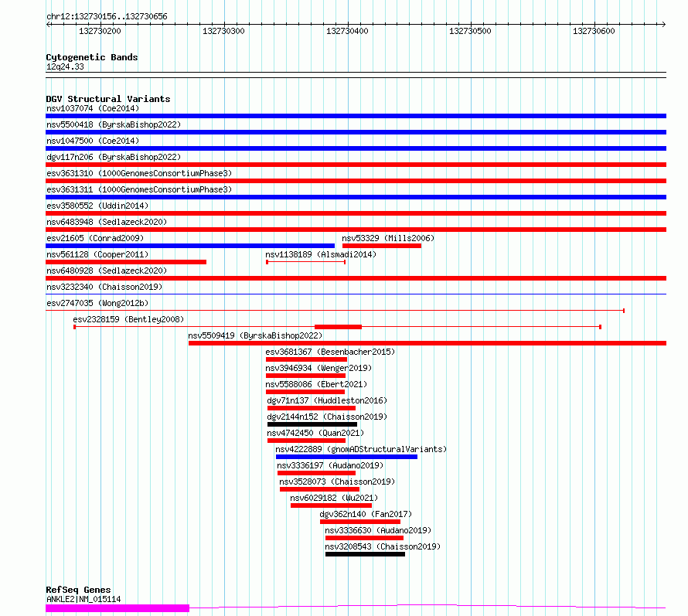688x616 pixels.
Task: Click the esv3631311 (1000GenomesConsortiumPhase3) label
Action: click(x=139, y=189)
